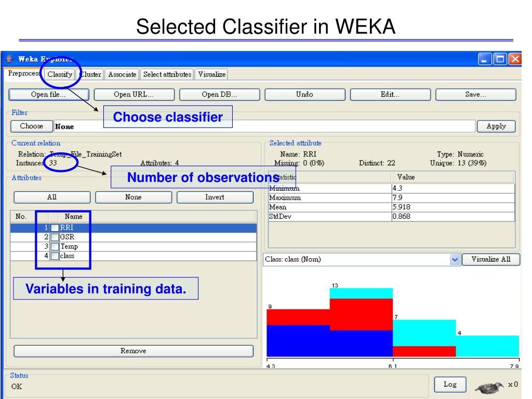Click the Open file... button
Image resolution: width=532 pixels, height=399 pixels.
coord(48,95)
